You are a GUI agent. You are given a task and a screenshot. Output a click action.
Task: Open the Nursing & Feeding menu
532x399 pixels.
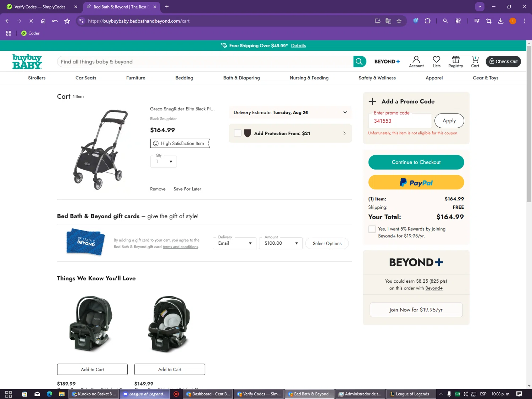[x=309, y=78]
